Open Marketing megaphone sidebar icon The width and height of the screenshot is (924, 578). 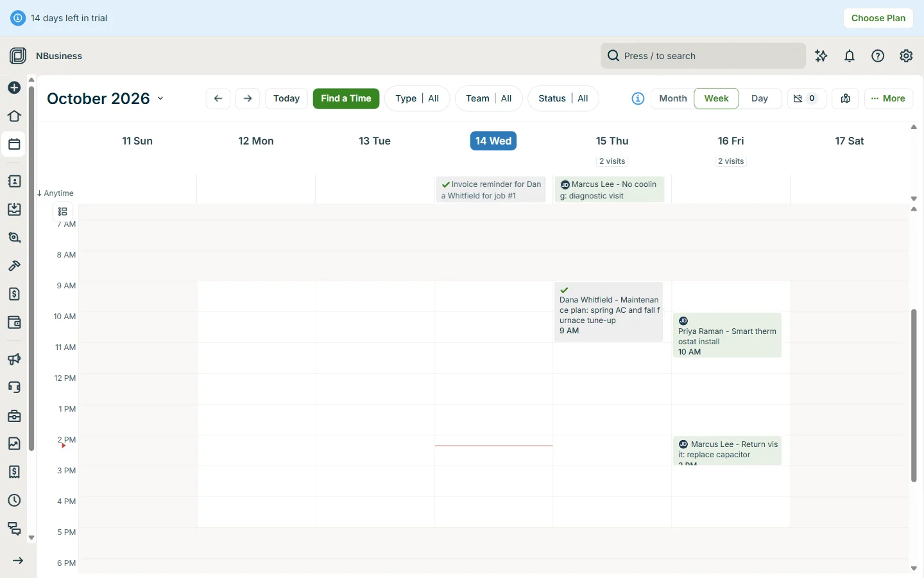(14, 360)
